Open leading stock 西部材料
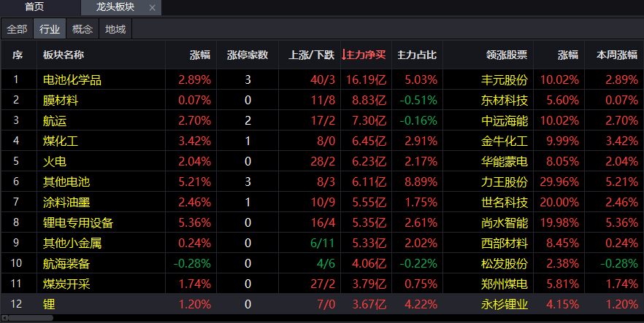This screenshot has height=323, width=644. (x=505, y=243)
